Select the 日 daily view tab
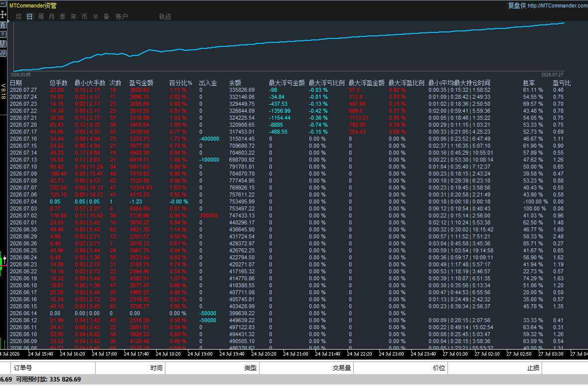The height and width of the screenshot is (386, 588). (29, 16)
